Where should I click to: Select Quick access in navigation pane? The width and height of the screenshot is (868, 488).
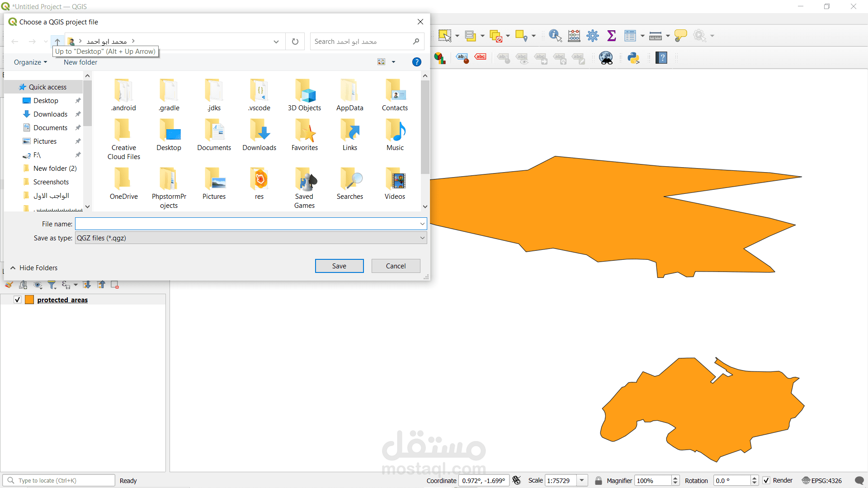pos(43,87)
